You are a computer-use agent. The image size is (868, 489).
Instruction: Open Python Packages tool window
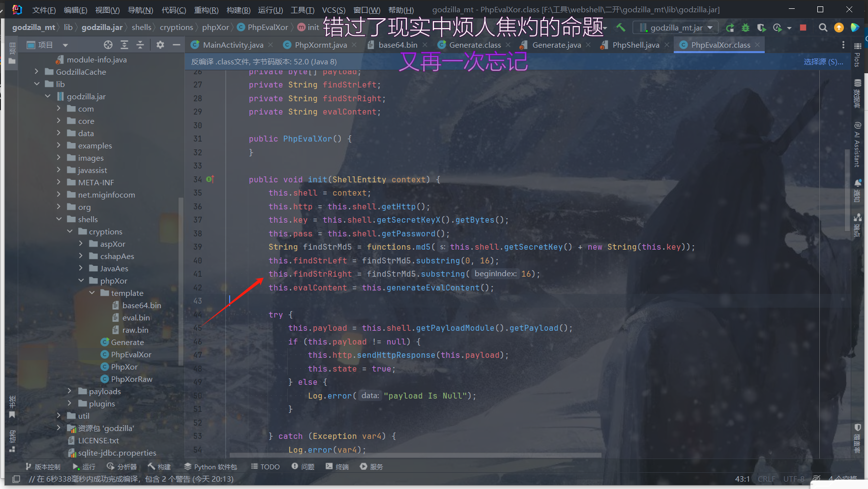(x=210, y=467)
